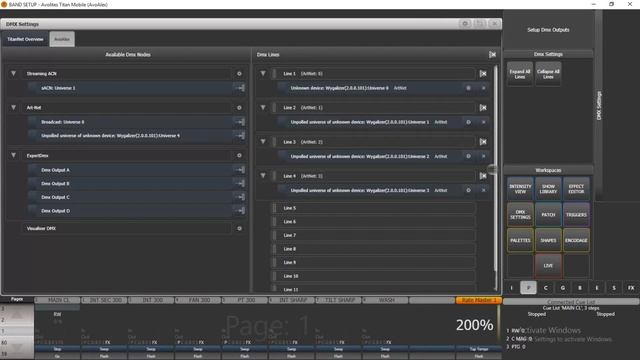
Task: Assign Broadcast Universe 0 node arrow
Action: click(x=240, y=122)
